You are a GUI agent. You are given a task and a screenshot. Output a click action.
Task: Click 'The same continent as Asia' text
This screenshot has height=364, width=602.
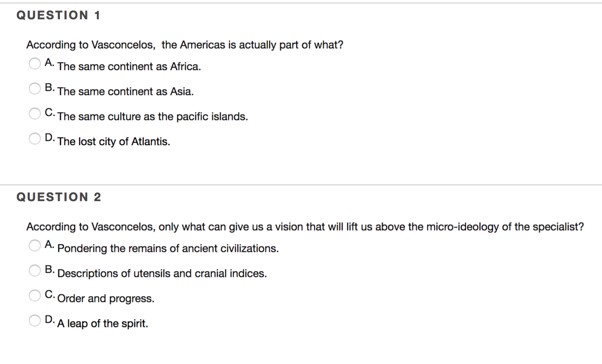[125, 92]
